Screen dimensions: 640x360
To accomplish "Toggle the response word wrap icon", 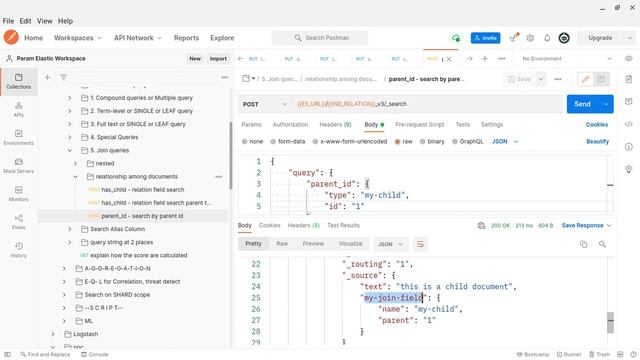I will tap(420, 244).
